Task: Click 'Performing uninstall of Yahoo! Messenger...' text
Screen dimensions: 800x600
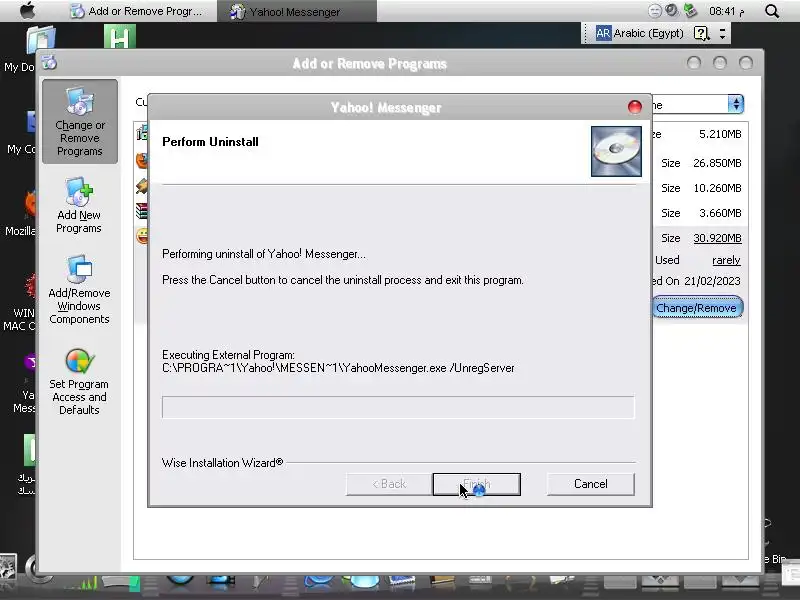Action: (x=264, y=254)
